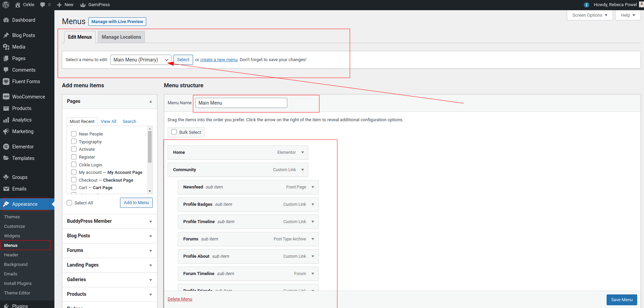The width and height of the screenshot is (644, 308).
Task: Click the New plus icon
Action: [59, 5]
